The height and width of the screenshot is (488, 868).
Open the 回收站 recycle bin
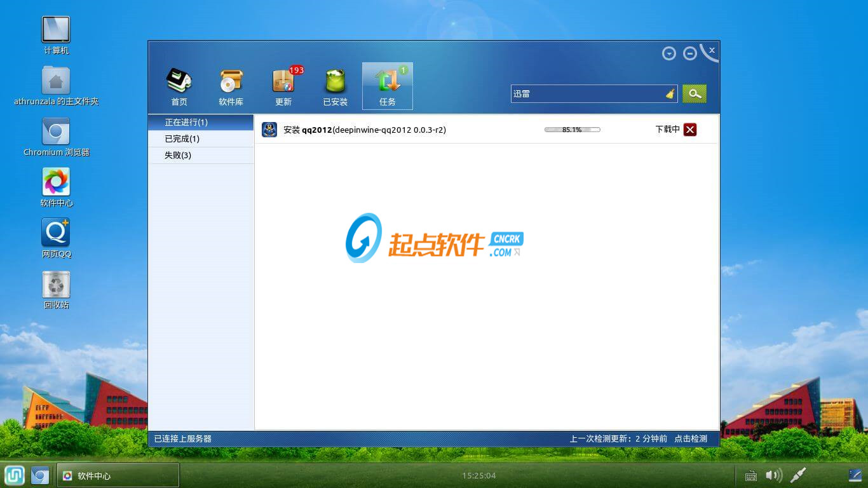[x=56, y=290]
